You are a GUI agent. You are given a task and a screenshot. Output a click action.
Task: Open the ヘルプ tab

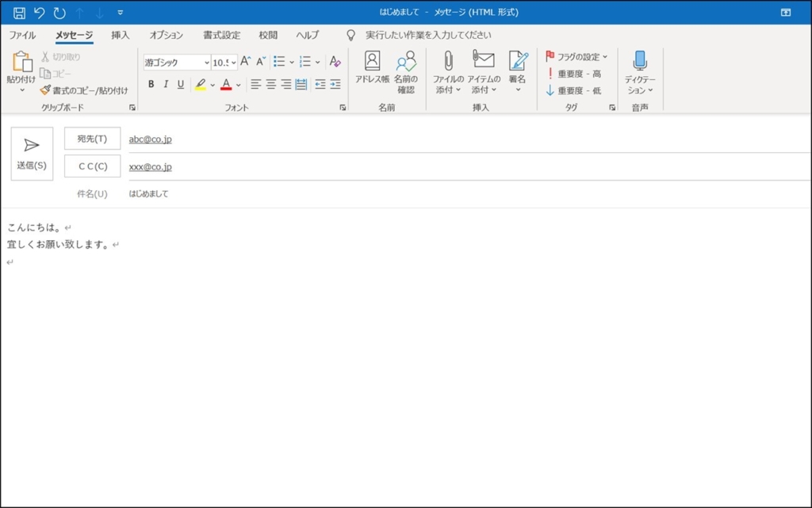coord(307,35)
